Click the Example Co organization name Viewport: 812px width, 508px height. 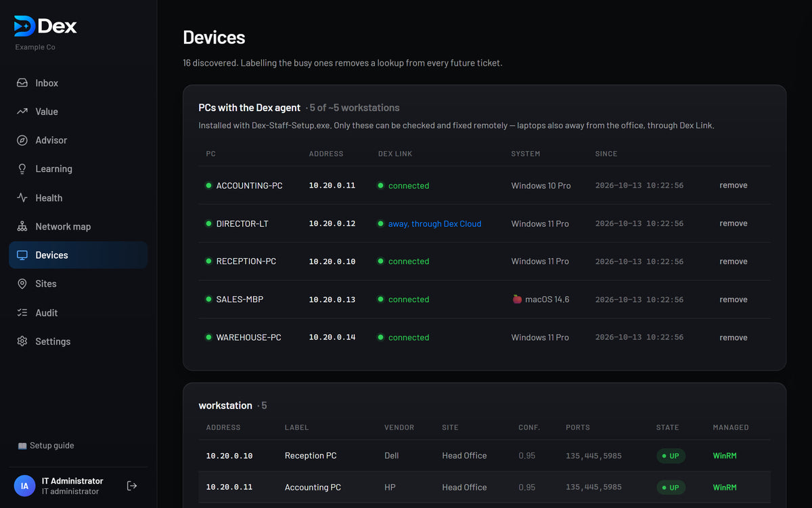pos(35,47)
